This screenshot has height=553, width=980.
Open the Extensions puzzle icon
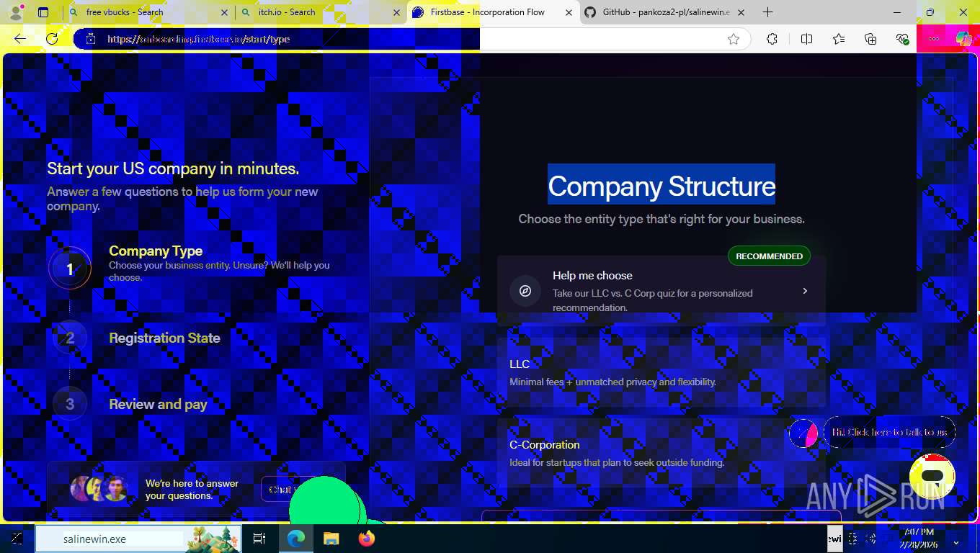pos(772,39)
